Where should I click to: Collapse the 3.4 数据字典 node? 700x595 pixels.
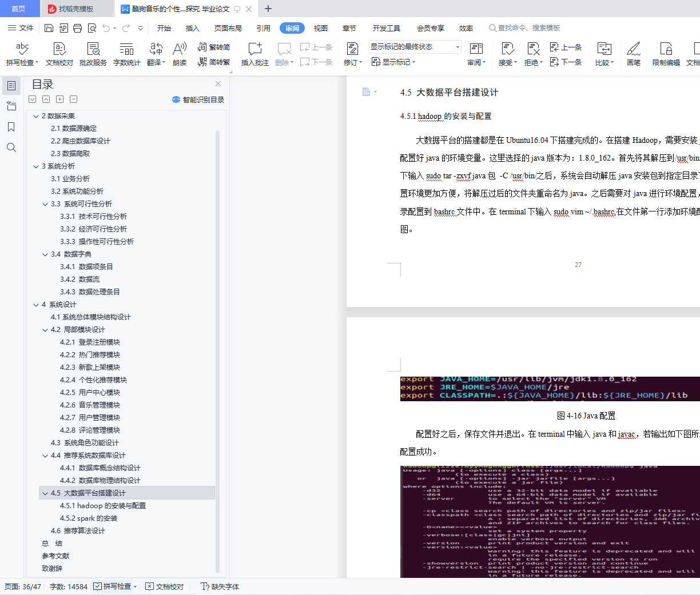(45, 254)
